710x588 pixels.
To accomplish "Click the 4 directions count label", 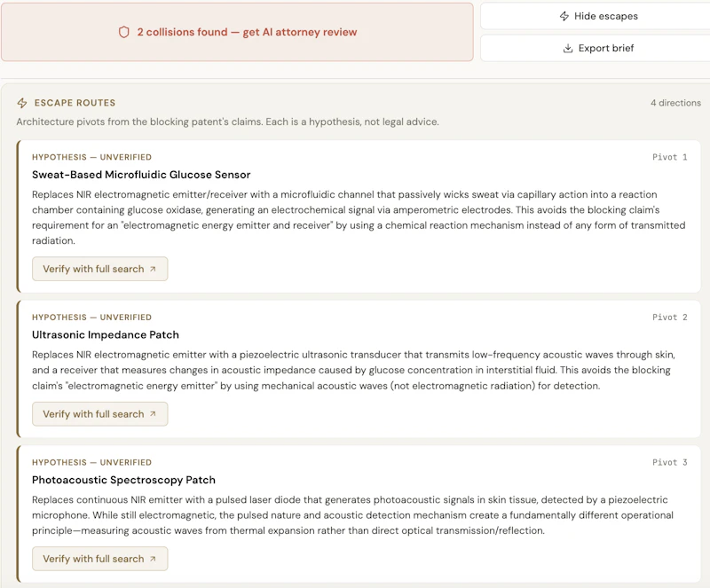I will coord(675,103).
